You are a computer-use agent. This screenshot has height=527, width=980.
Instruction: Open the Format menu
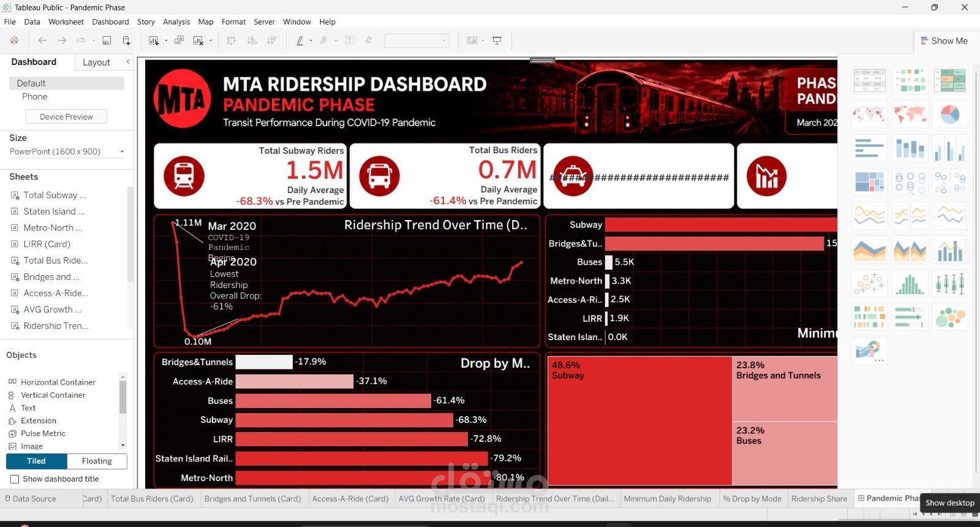pyautogui.click(x=233, y=22)
